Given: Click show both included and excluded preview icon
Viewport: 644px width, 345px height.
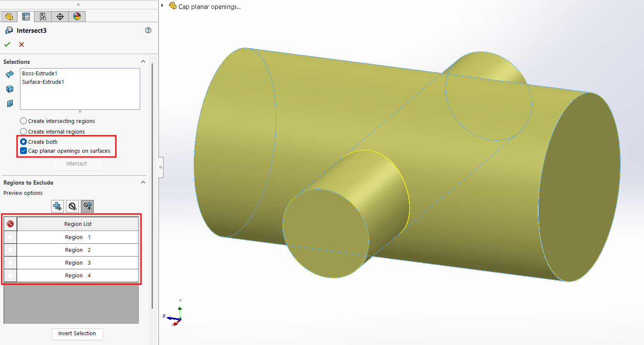Looking at the screenshot, I should coord(87,206).
